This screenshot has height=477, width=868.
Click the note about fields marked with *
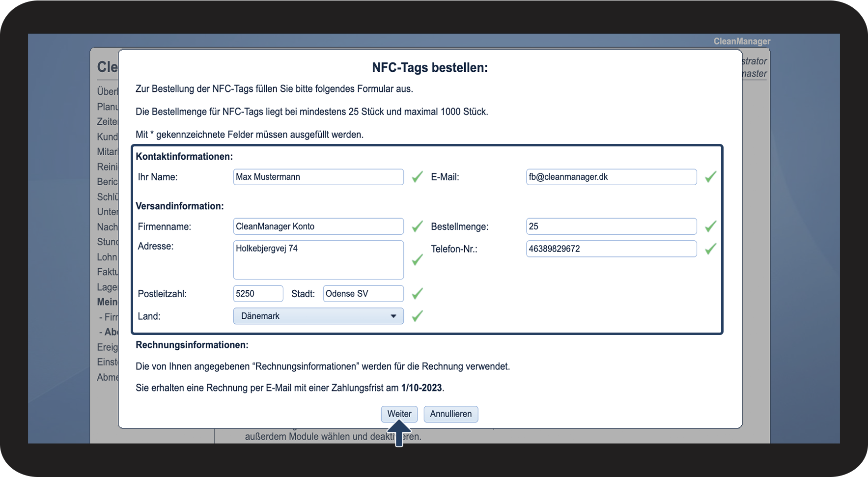tap(250, 135)
